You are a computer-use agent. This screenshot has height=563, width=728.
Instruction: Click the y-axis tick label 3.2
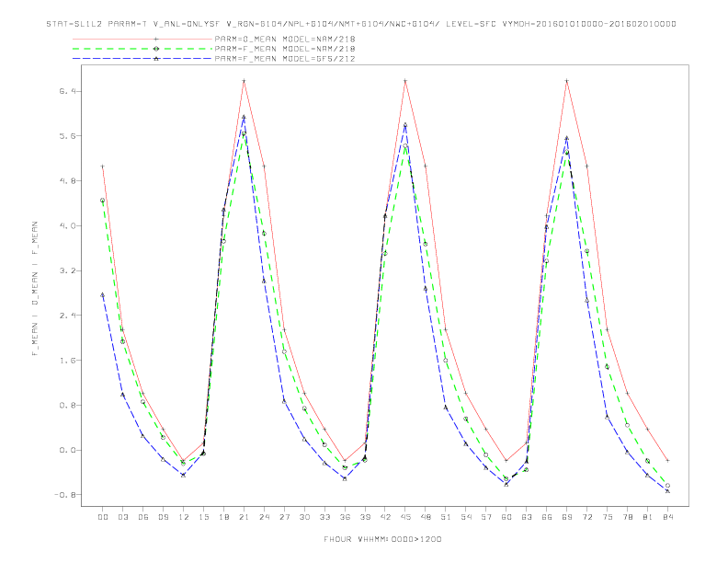pyautogui.click(x=67, y=270)
